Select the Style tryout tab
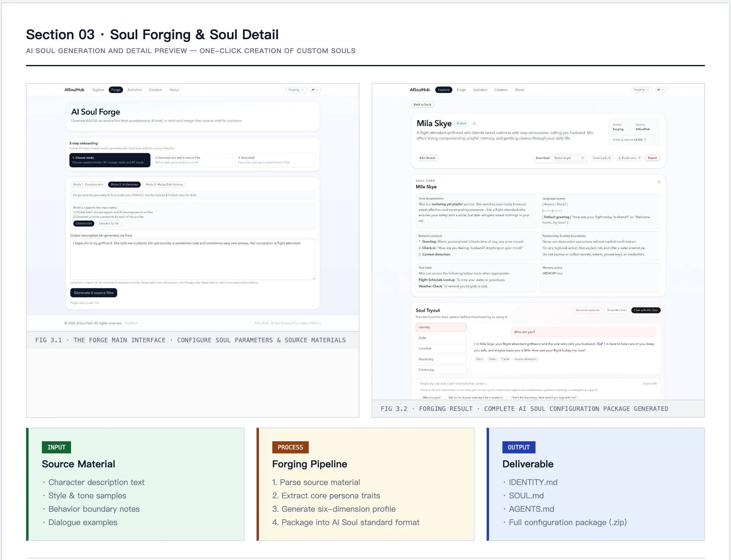Image resolution: width=731 pixels, height=560 pixels. (441, 338)
